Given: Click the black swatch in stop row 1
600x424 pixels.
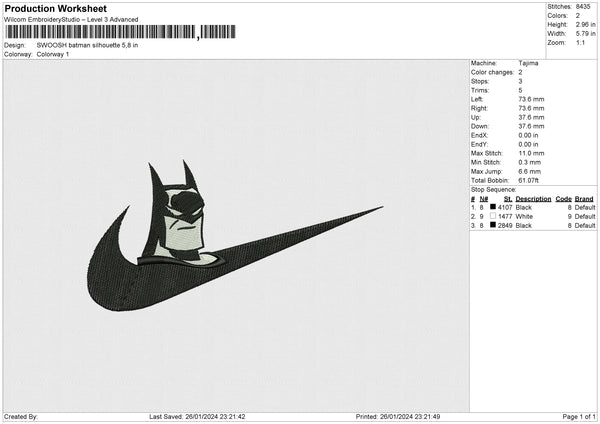Looking at the screenshot, I should (493, 207).
